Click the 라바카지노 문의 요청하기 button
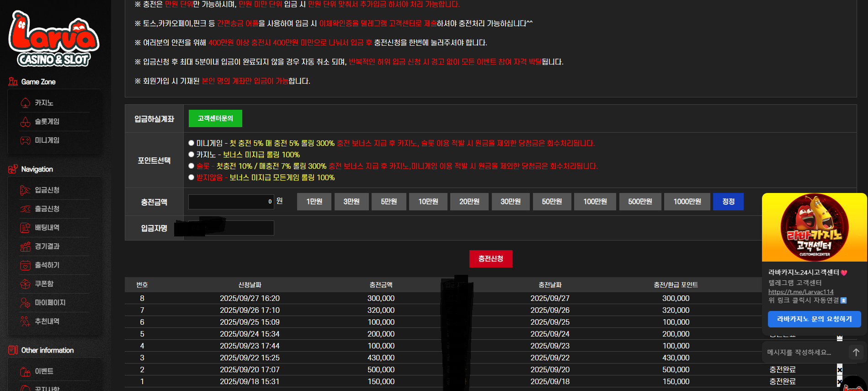The image size is (868, 391). [x=814, y=319]
